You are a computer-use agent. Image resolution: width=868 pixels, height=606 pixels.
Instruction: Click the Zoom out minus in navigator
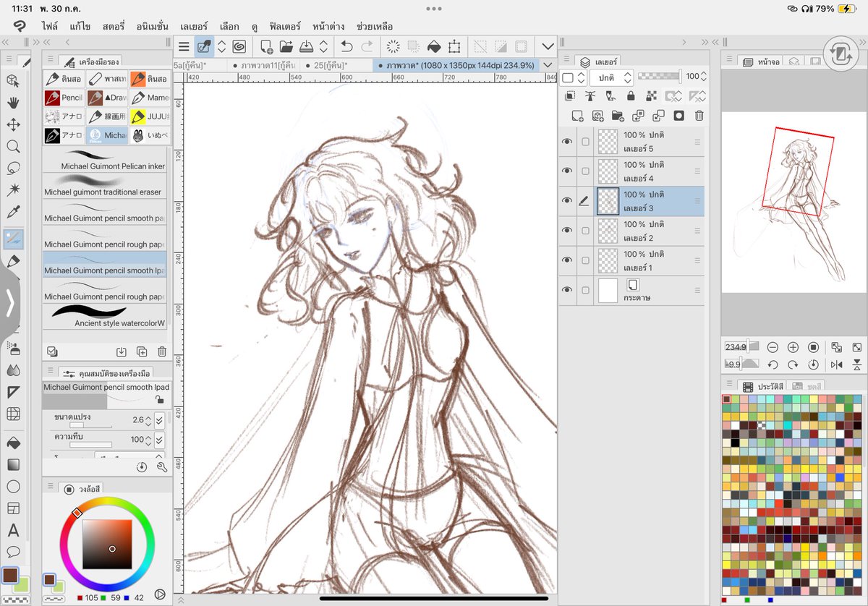click(773, 347)
